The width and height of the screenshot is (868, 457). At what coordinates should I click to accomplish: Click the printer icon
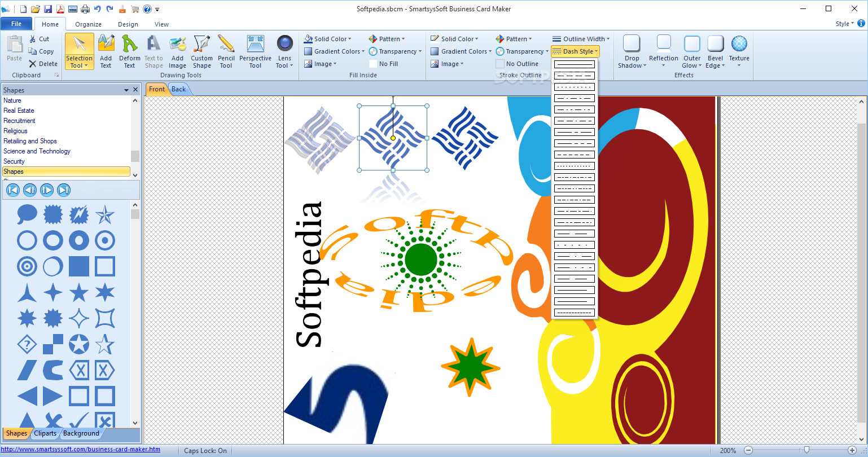tap(85, 8)
